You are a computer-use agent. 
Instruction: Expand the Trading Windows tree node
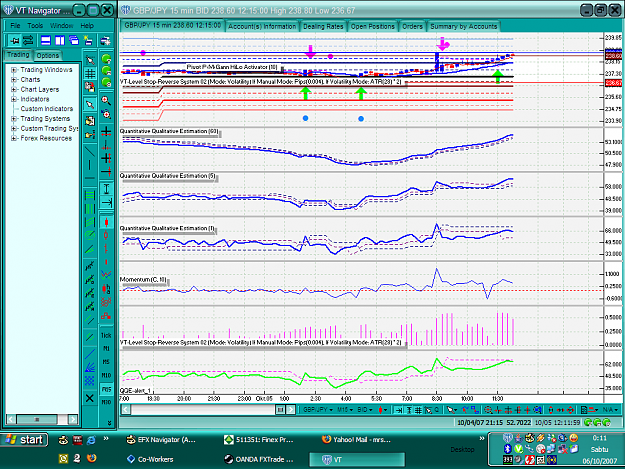pyautogui.click(x=14, y=70)
